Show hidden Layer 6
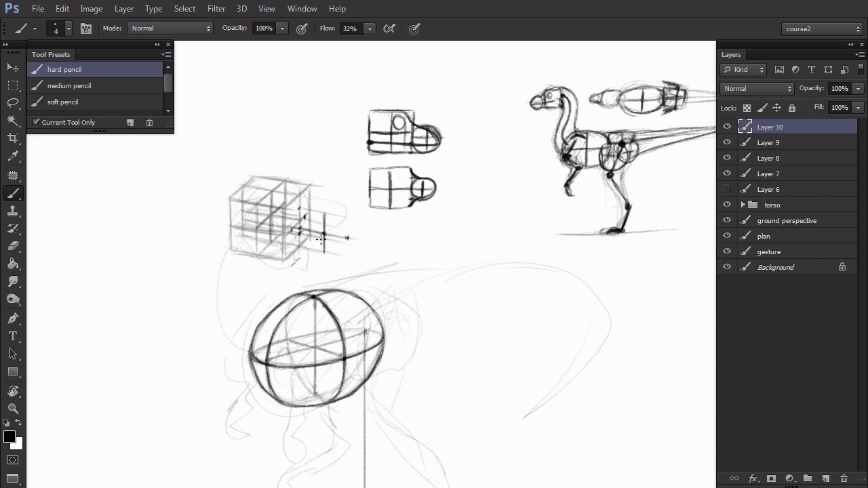This screenshot has height=488, width=868. [727, 189]
